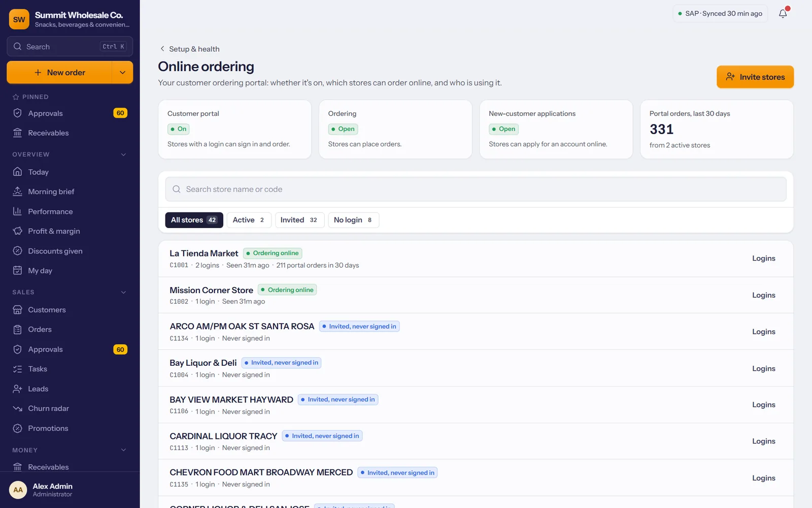Open Profit & margin piggy icon

point(17,231)
